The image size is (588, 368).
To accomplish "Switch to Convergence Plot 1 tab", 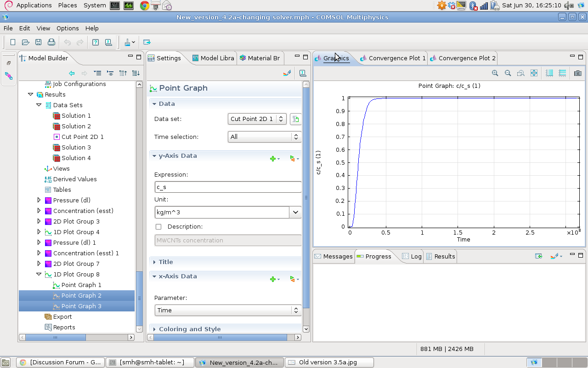I will click(x=396, y=58).
